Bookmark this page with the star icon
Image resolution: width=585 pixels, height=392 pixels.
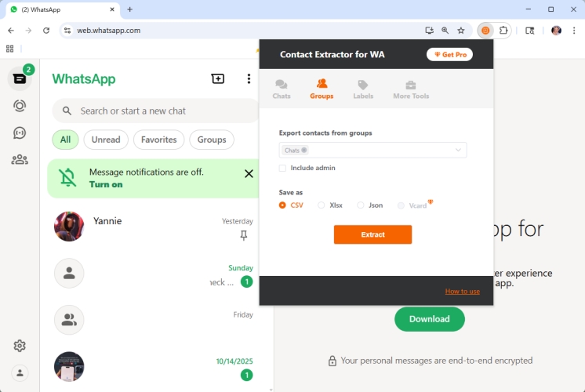tap(461, 31)
